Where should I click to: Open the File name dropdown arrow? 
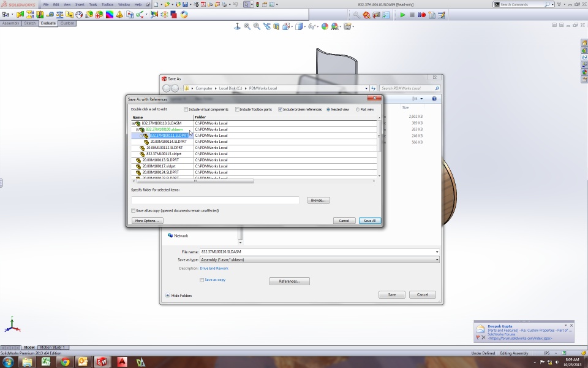tap(437, 252)
